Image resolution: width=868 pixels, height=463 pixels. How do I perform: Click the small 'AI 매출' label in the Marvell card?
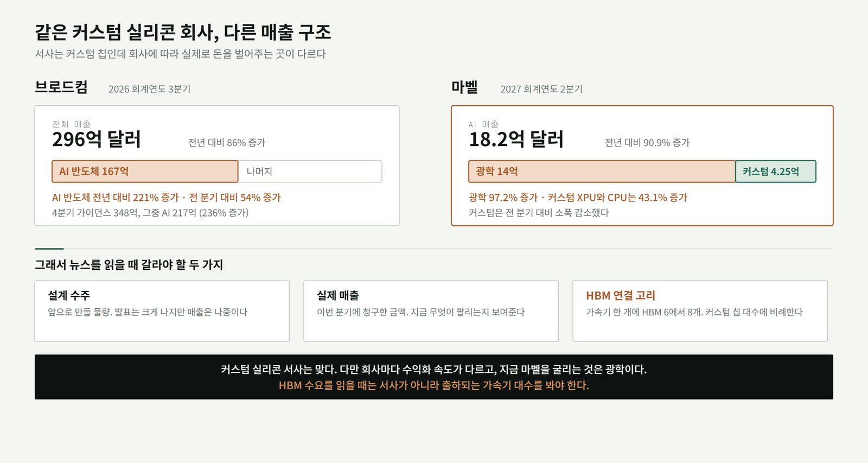click(x=483, y=124)
